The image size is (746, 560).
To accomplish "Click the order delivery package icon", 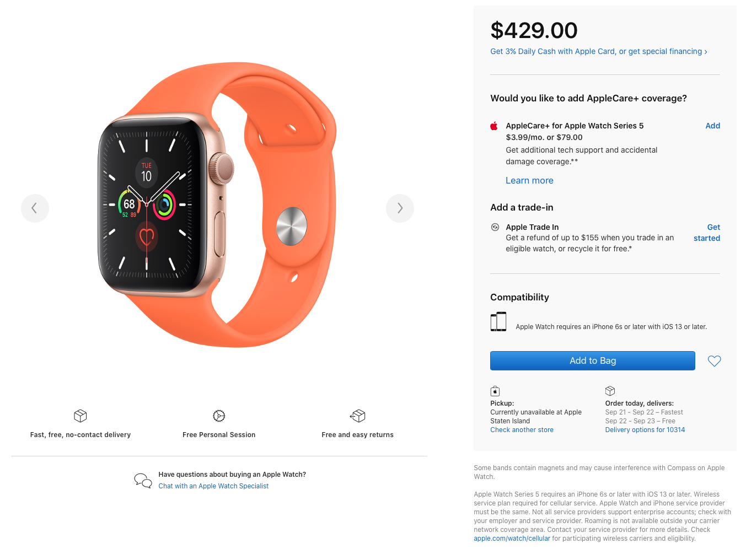I will 610,391.
